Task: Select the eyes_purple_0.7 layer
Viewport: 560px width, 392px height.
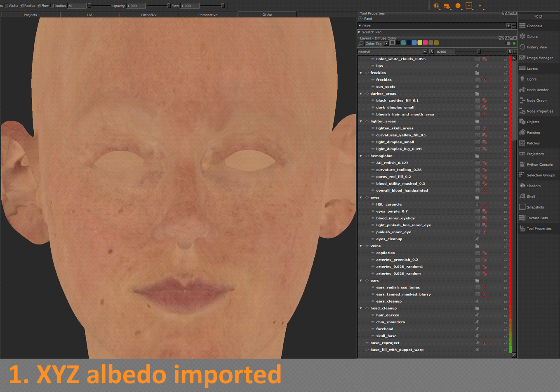Action: point(392,211)
